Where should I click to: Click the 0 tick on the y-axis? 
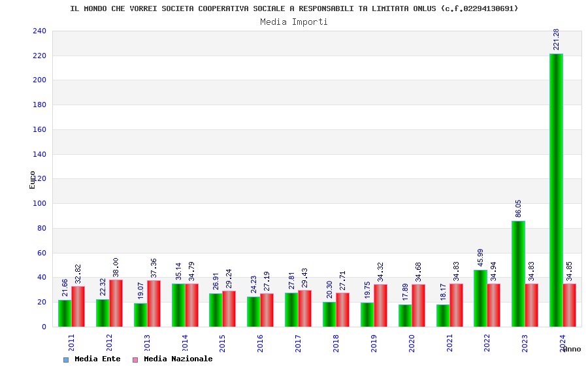44,327
